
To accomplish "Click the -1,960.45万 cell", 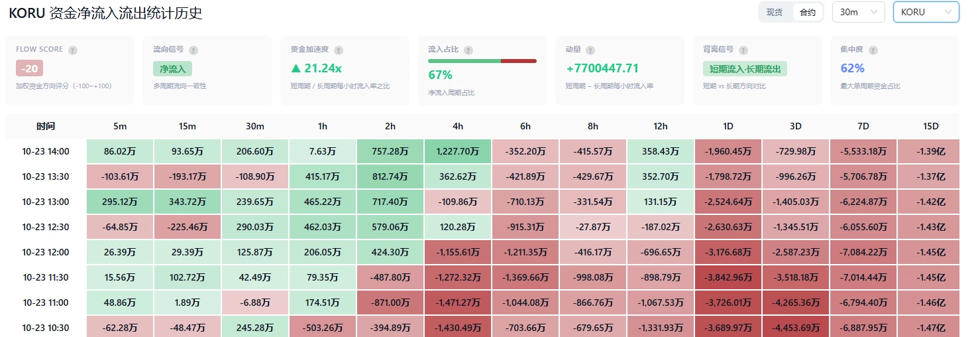I will point(728,151).
